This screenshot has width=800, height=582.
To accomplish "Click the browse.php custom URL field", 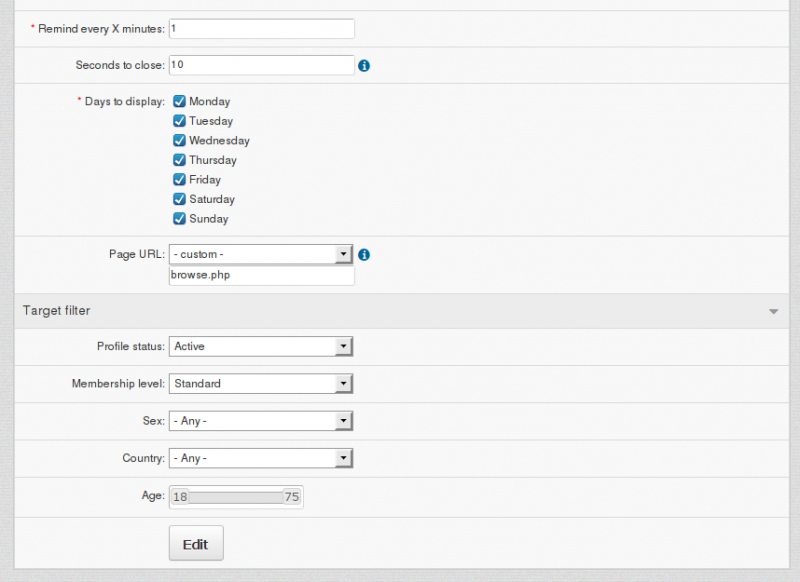I will 262,275.
